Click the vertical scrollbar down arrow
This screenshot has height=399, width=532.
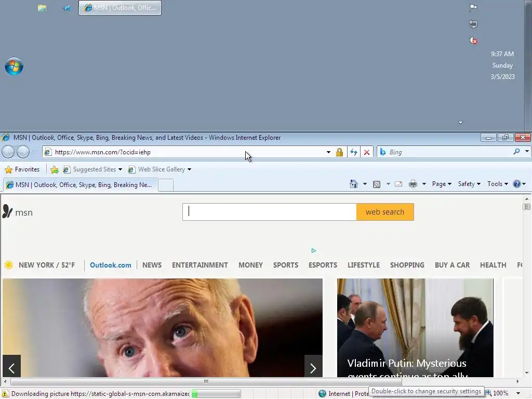527,373
